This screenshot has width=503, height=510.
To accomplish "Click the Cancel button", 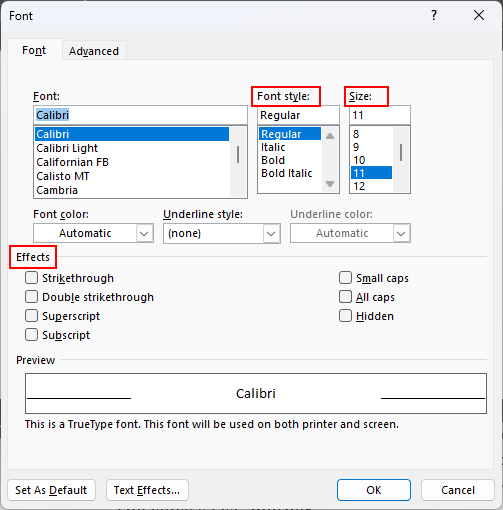I will point(458,490).
